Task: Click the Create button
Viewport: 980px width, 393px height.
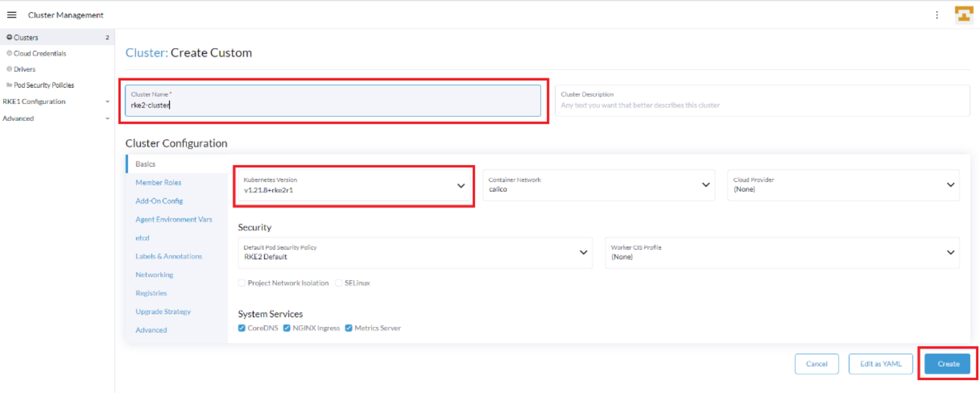Action: (x=949, y=364)
